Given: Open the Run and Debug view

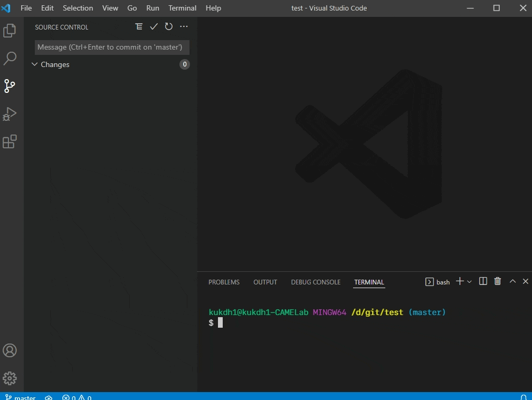Looking at the screenshot, I should 9,114.
